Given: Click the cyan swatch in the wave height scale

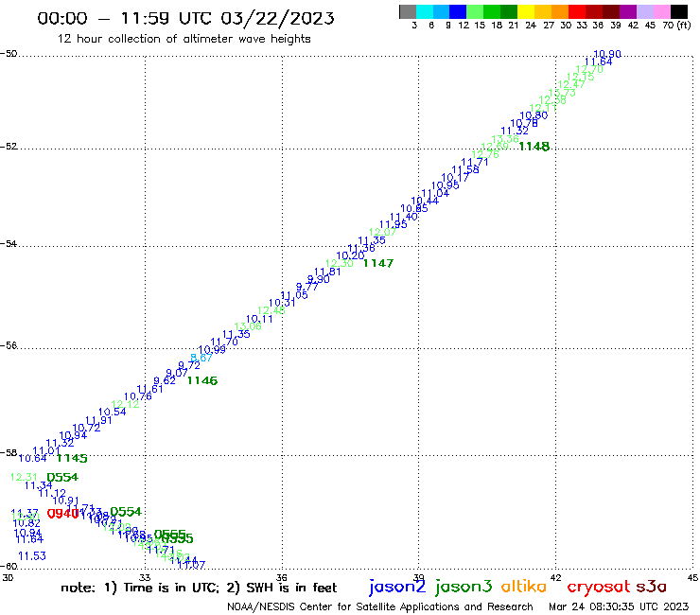Looking at the screenshot, I should click(x=424, y=11).
